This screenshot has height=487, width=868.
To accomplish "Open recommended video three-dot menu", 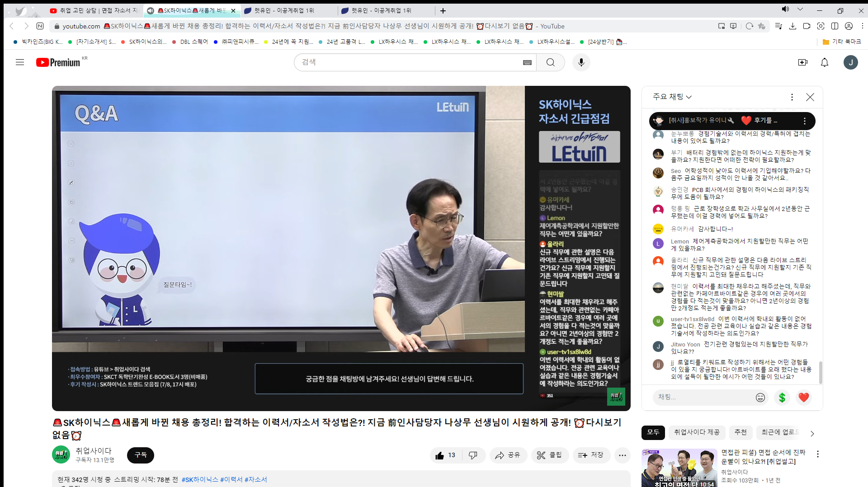I will click(x=817, y=454).
